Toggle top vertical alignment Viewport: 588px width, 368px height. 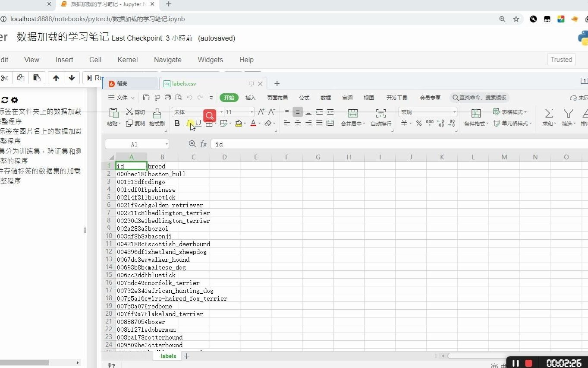287,112
